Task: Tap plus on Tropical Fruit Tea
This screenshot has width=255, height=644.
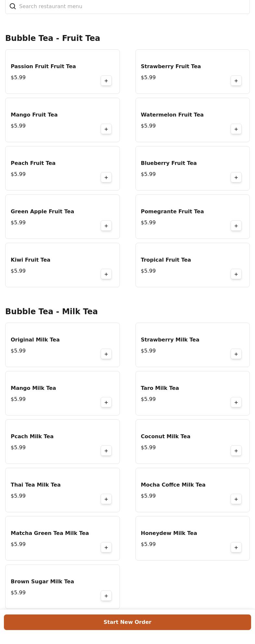Action: pyautogui.click(x=236, y=274)
